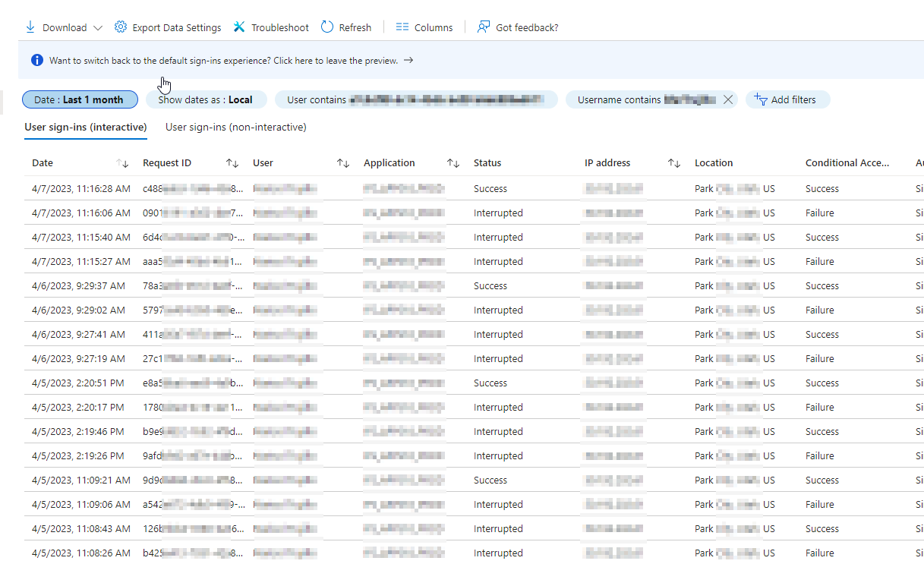Select the 4/6/2023, 9:29:02 AM entry

tap(474, 310)
